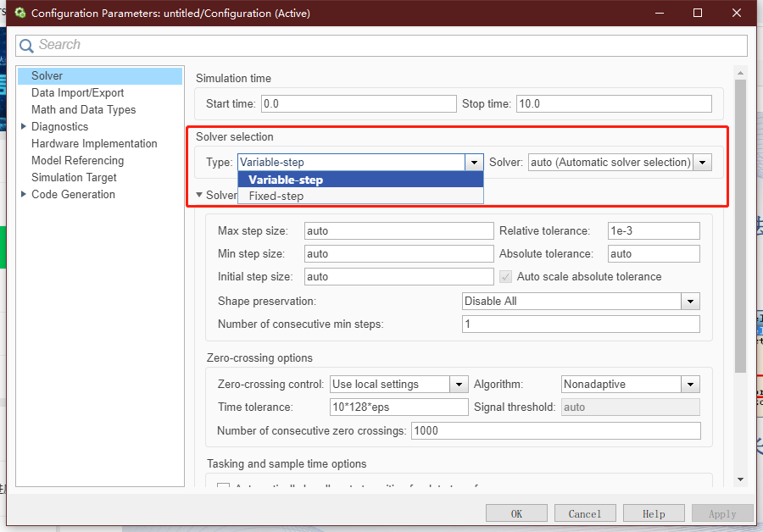Click Number of consecutive min steps field

coord(581,324)
